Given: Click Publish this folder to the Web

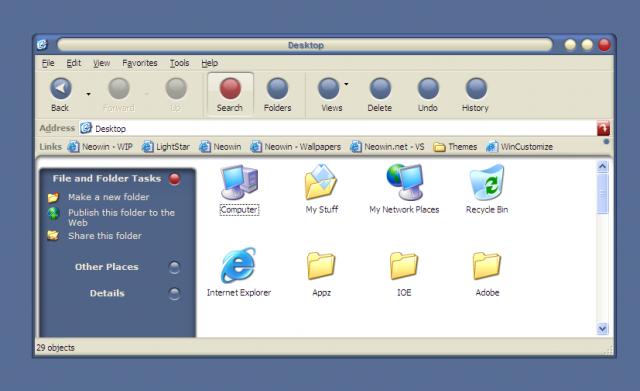Looking at the screenshot, I should pos(121,218).
